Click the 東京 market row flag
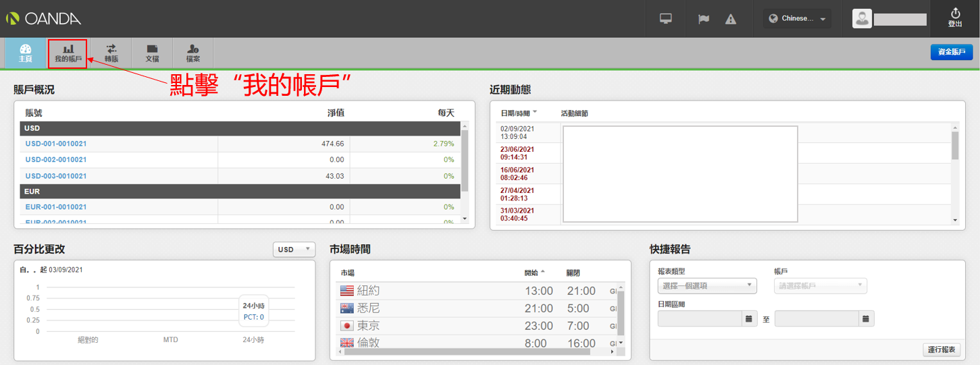Screen dimensions: 980x365 pyautogui.click(x=346, y=326)
